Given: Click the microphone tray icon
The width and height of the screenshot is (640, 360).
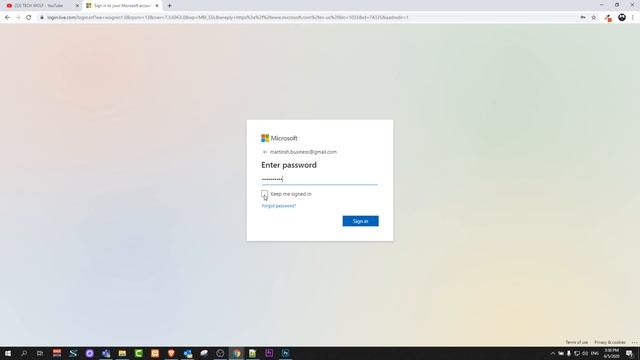Looking at the screenshot, I should [x=569, y=353].
